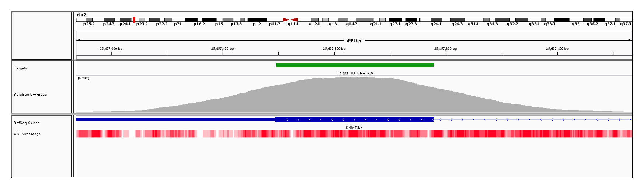The height and width of the screenshot is (189, 644).
Task: Select cytoband q33.3 label
Action: click(x=550, y=24)
